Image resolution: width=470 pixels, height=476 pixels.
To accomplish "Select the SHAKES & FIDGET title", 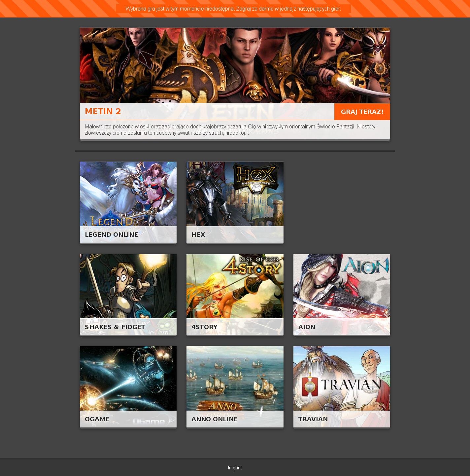I will (x=115, y=327).
